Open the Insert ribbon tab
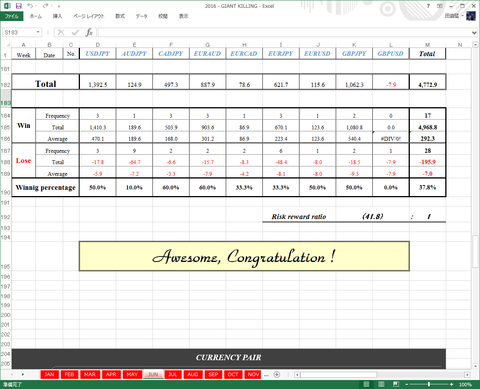480x389 pixels. coord(57,16)
